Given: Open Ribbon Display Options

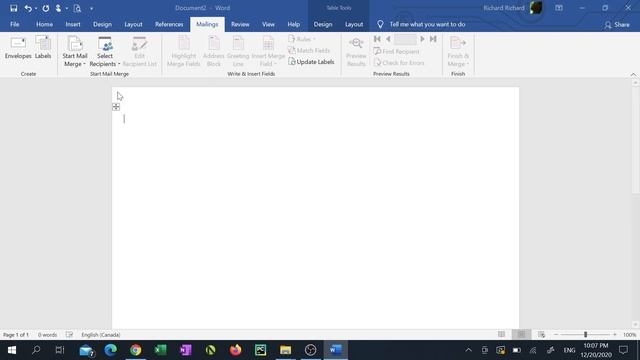Looking at the screenshot, I should pos(559,8).
